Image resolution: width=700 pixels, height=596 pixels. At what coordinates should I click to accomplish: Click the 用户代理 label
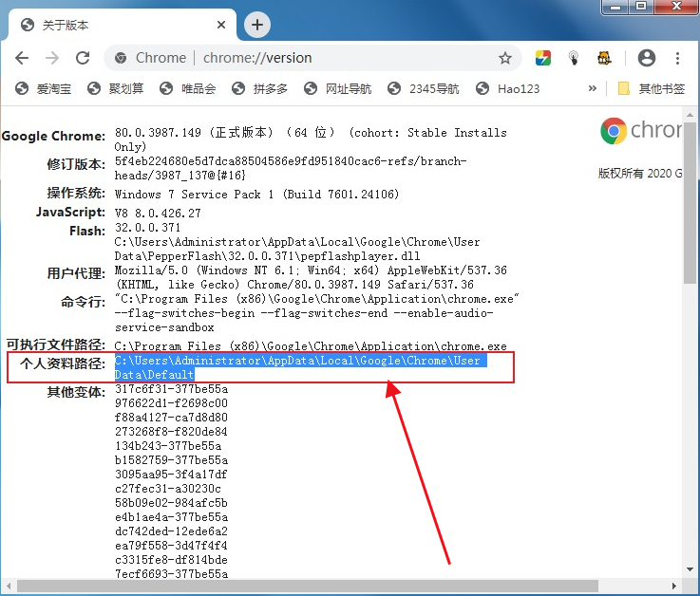76,273
